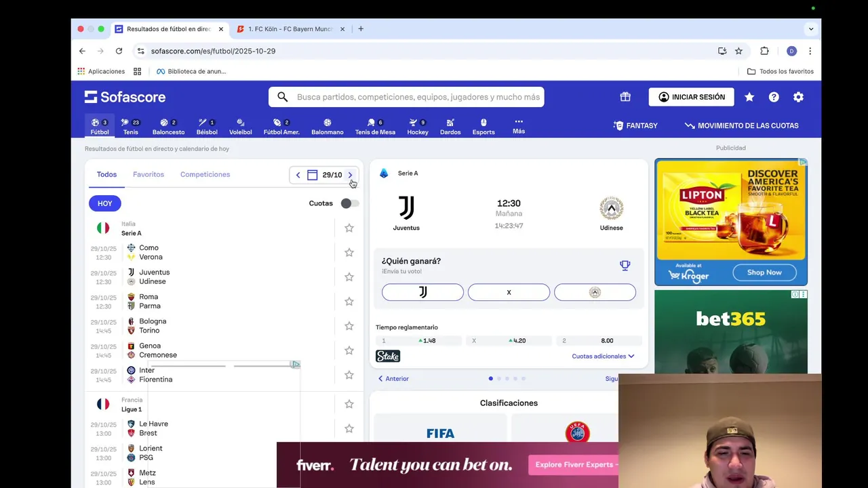This screenshot has height=488, width=868.
Task: Star the Genoa vs Cremonese match
Action: [x=349, y=350]
